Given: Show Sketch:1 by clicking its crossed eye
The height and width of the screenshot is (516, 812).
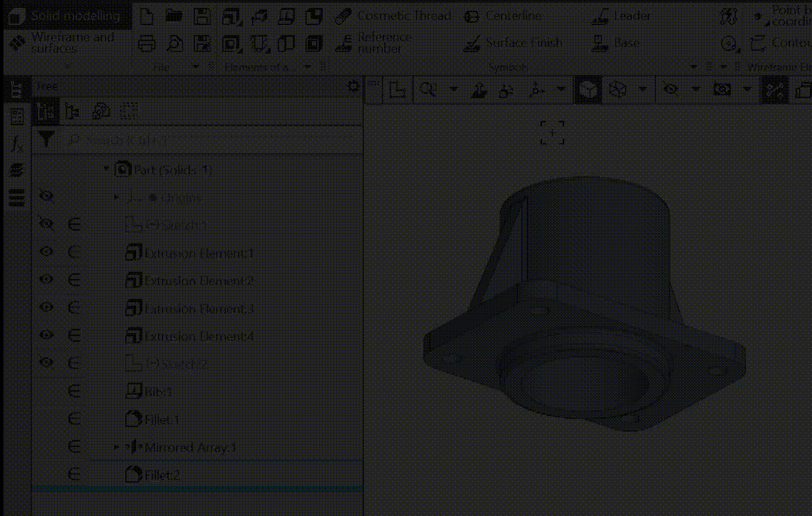Looking at the screenshot, I should [x=47, y=225].
